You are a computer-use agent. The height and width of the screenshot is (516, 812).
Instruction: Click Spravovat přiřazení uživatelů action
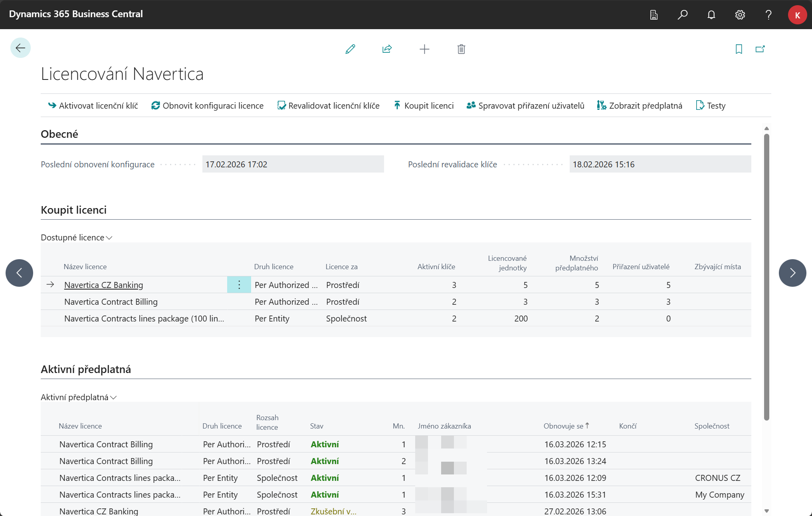[x=525, y=105]
